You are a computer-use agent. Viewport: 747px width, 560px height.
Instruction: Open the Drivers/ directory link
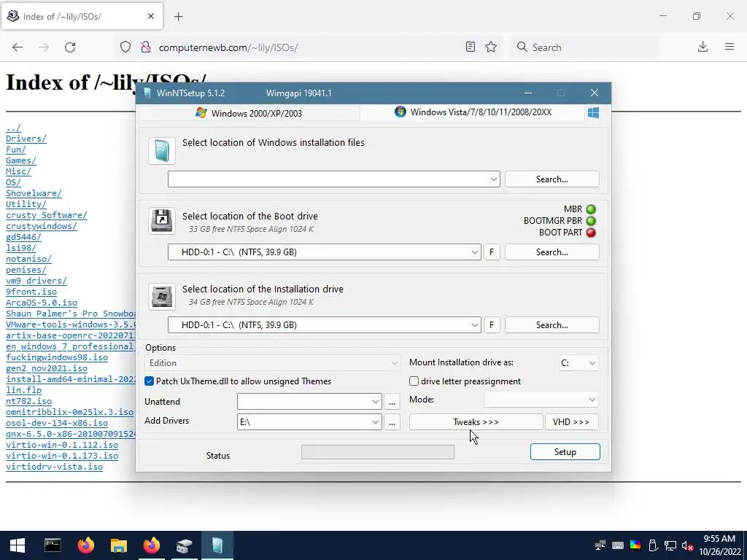[x=26, y=139]
